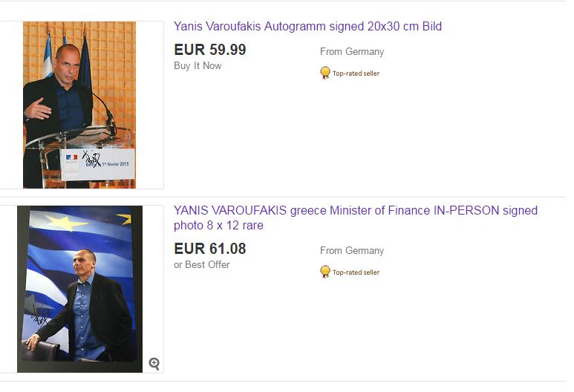Click 'Top-rated seller' text on second listing
The height and width of the screenshot is (392, 574).
(x=356, y=272)
